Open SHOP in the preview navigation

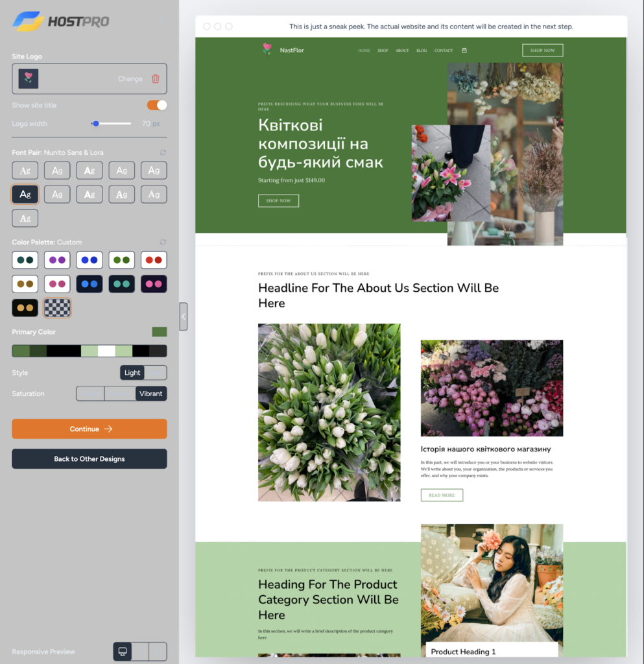tap(383, 51)
